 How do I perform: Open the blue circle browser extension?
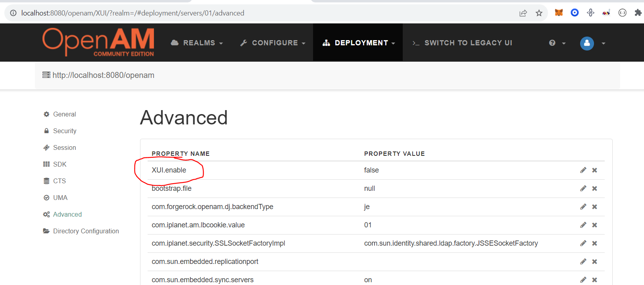[575, 13]
